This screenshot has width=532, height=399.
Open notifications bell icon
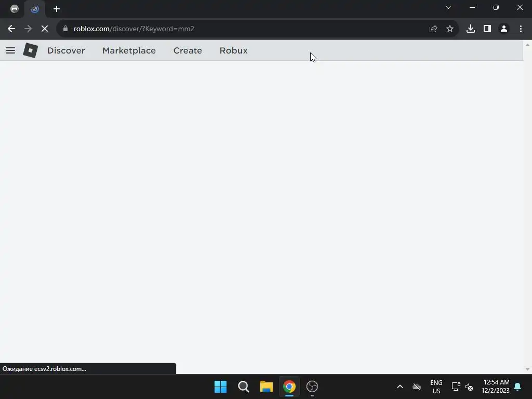518,387
